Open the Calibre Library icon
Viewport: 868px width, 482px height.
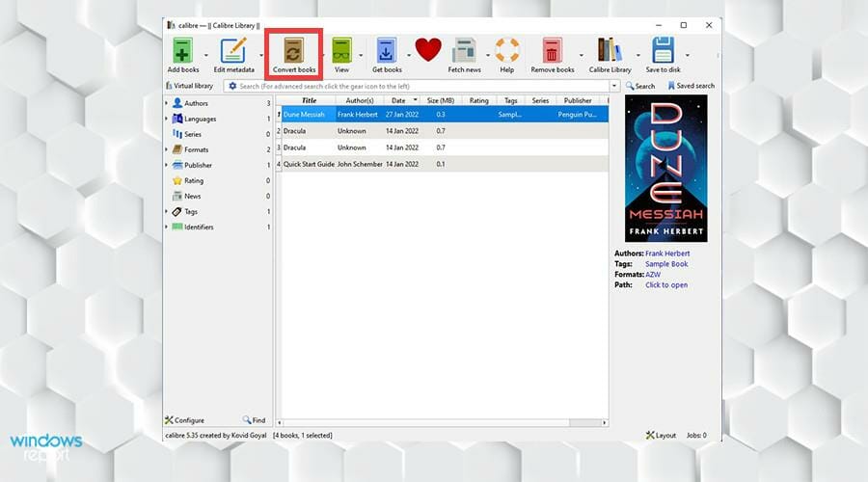[x=610, y=50]
